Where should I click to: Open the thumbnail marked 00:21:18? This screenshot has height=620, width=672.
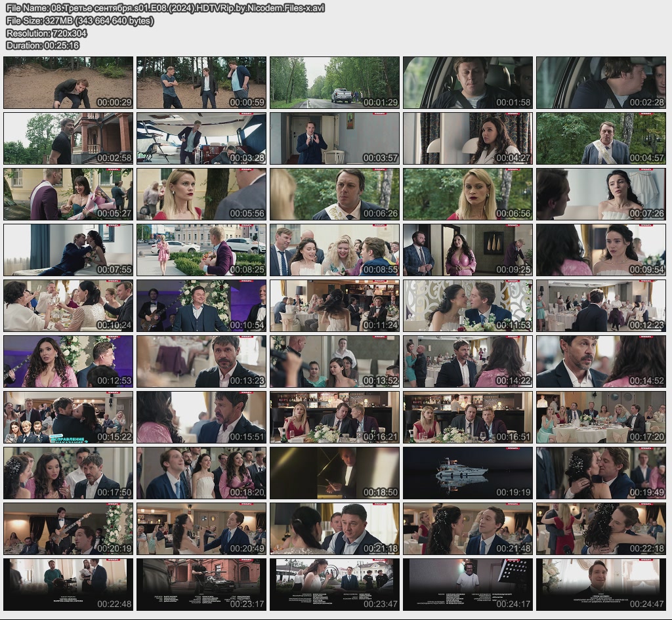(x=335, y=529)
